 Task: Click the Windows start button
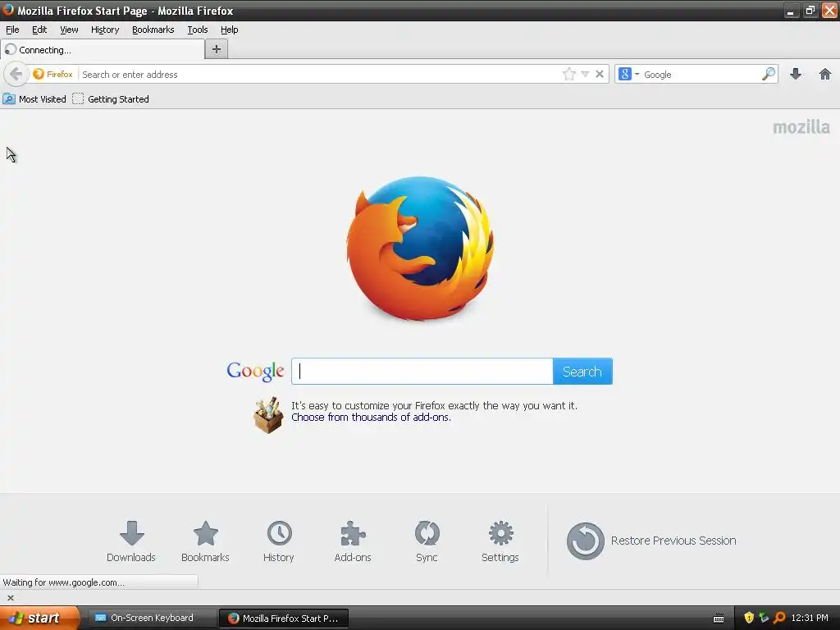tap(39, 618)
